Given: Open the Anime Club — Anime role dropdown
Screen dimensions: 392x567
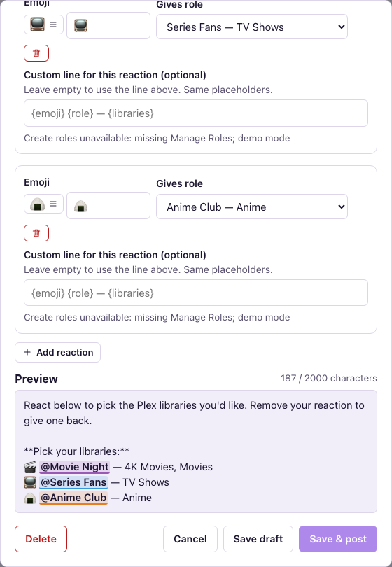Looking at the screenshot, I should (x=252, y=206).
